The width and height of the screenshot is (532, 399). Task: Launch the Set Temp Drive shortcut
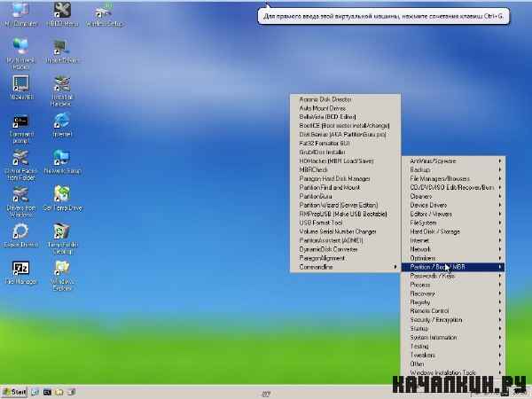[x=62, y=199]
